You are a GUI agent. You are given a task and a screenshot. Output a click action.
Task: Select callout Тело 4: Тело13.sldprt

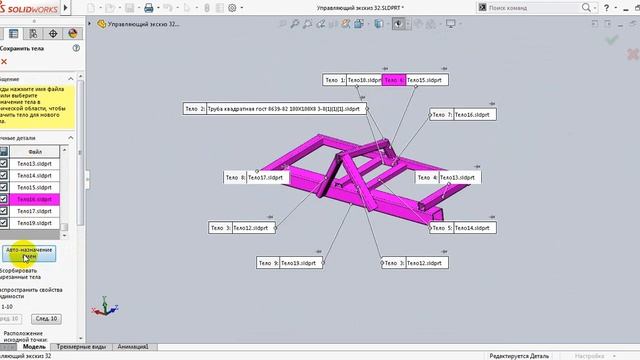point(448,178)
